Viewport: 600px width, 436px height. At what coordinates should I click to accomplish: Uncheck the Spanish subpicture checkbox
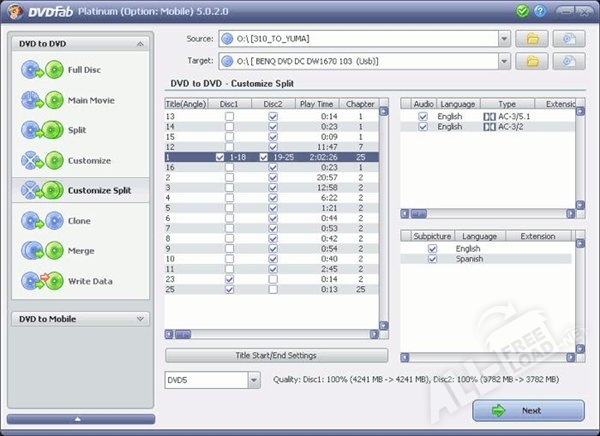pyautogui.click(x=432, y=259)
